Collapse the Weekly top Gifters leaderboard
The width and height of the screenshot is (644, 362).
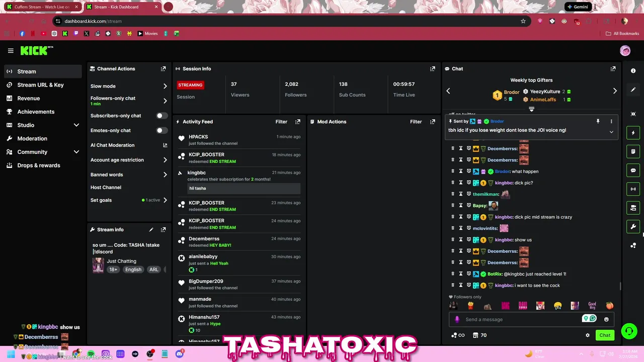coord(531,109)
